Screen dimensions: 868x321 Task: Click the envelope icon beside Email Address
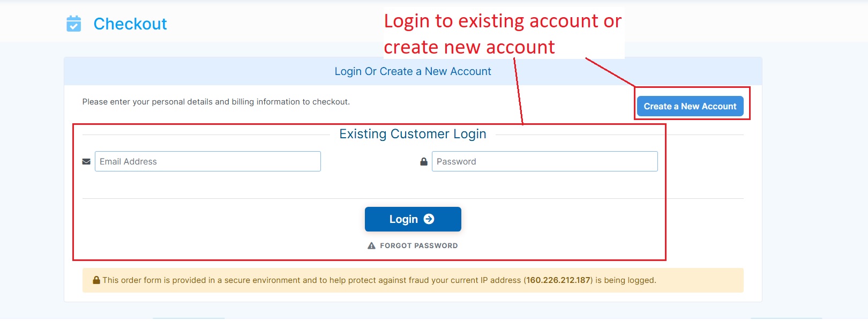pyautogui.click(x=86, y=161)
